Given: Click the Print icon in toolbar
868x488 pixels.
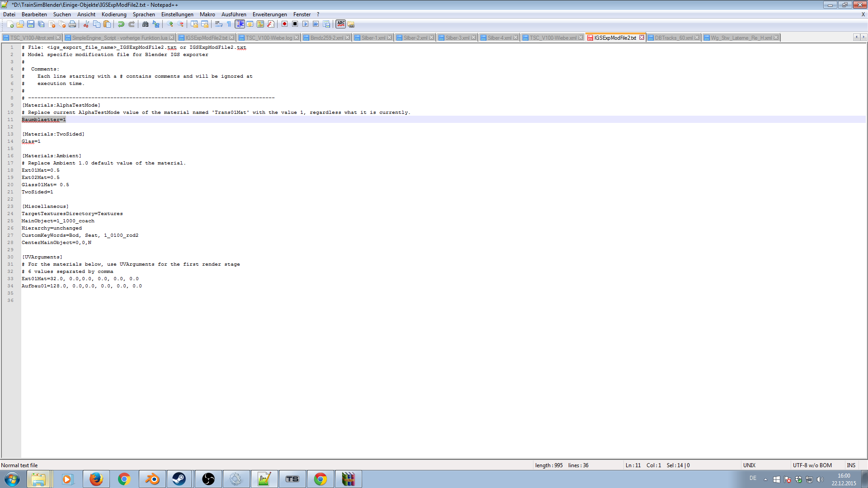Looking at the screenshot, I should pos(72,24).
